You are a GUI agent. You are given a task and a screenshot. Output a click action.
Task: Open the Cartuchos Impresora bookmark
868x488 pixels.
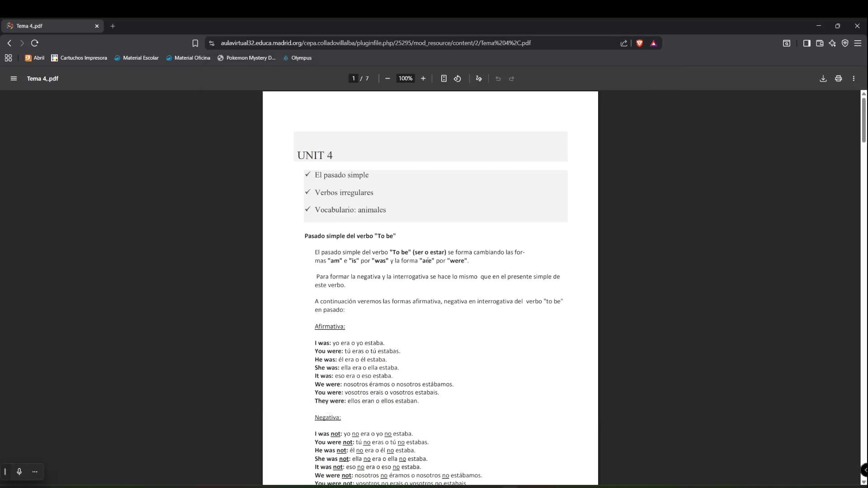[79, 58]
